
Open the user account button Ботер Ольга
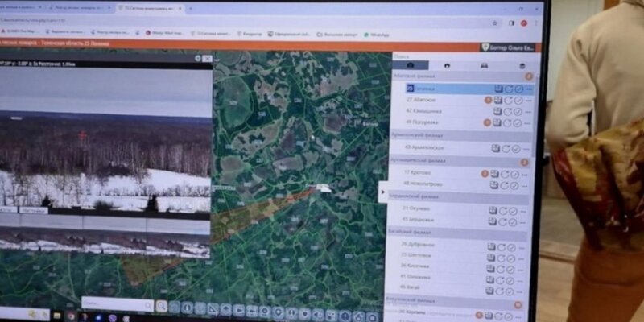coord(508,47)
